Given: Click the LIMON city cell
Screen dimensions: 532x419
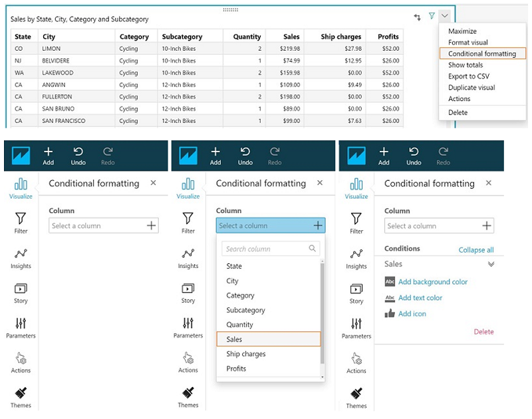Looking at the screenshot, I should [51, 49].
